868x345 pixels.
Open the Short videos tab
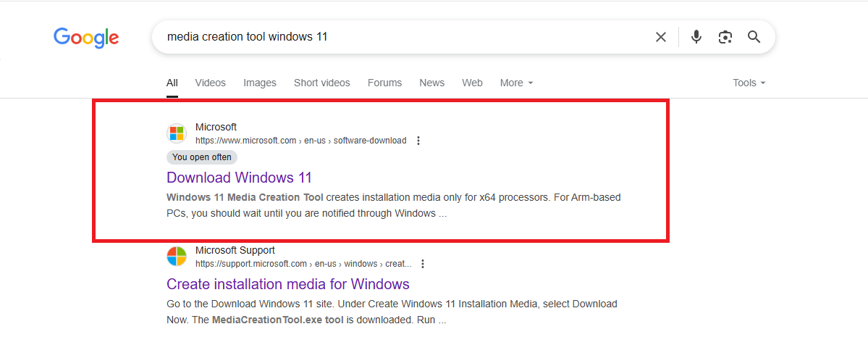coord(321,83)
